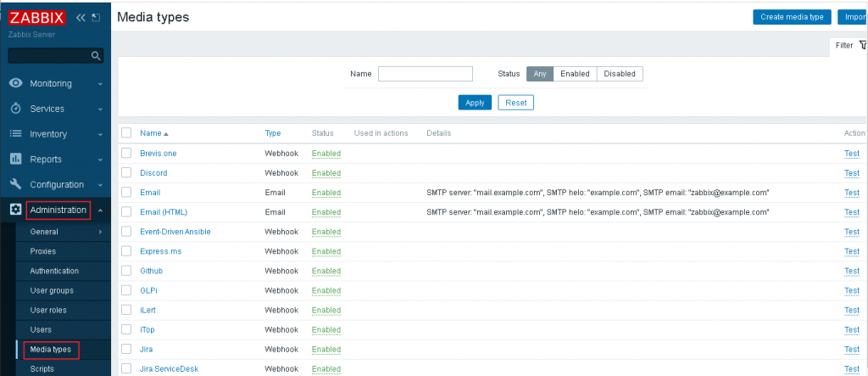Click the Configuration wrench icon
Viewport: 868px width, 376px height.
(16, 184)
